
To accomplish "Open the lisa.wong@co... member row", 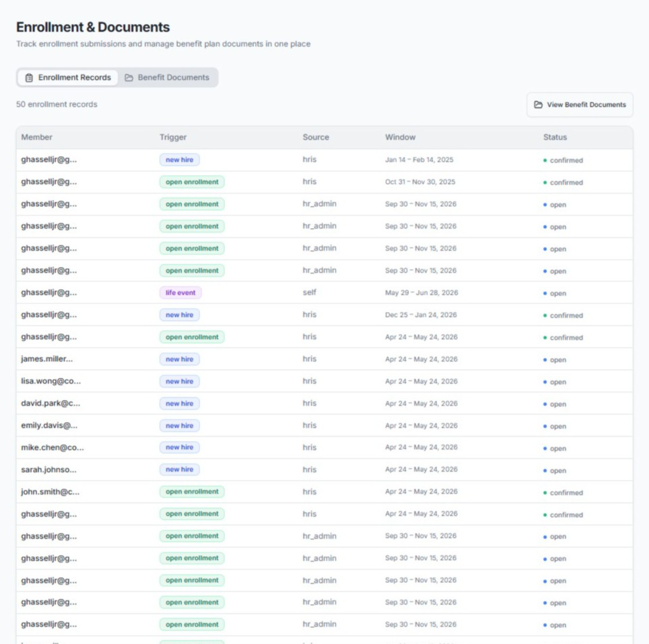I will click(324, 381).
